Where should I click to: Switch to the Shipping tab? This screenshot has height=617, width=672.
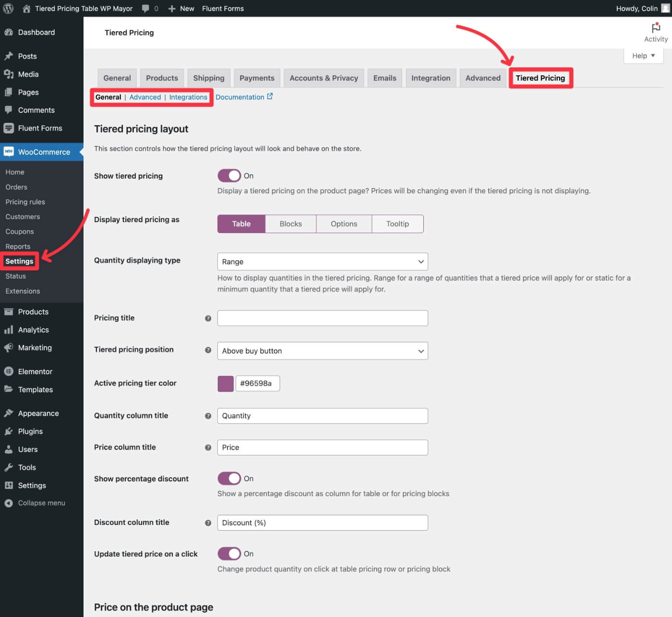tap(209, 78)
